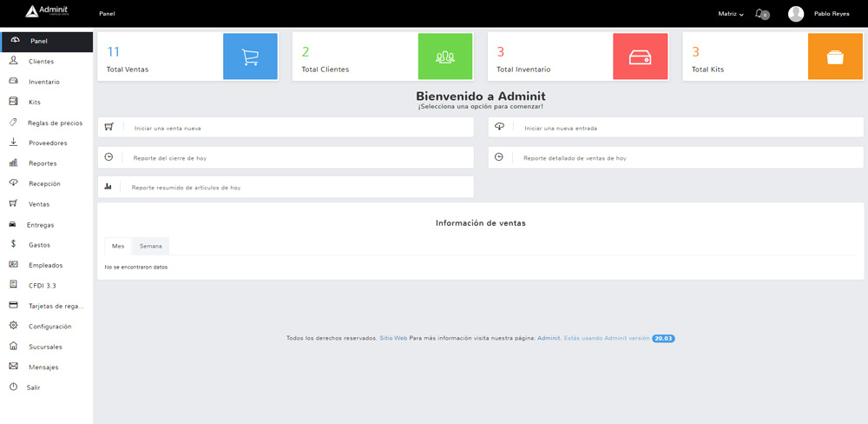Select the Mes tab

tap(118, 246)
